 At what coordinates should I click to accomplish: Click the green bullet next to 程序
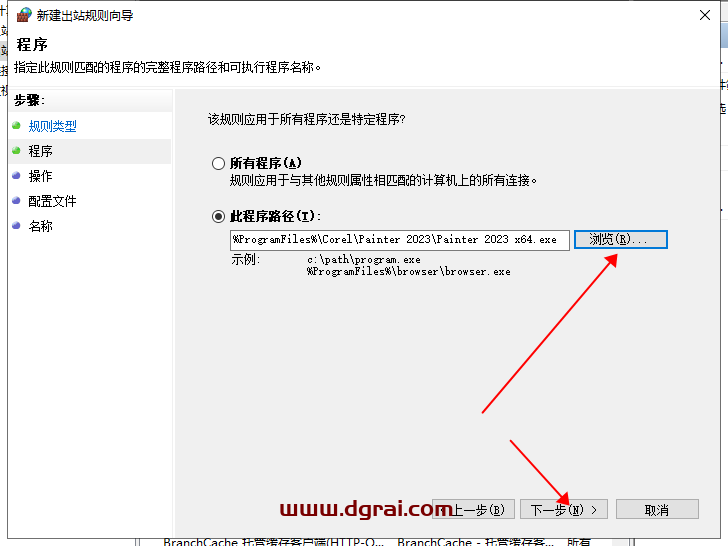[x=17, y=150]
